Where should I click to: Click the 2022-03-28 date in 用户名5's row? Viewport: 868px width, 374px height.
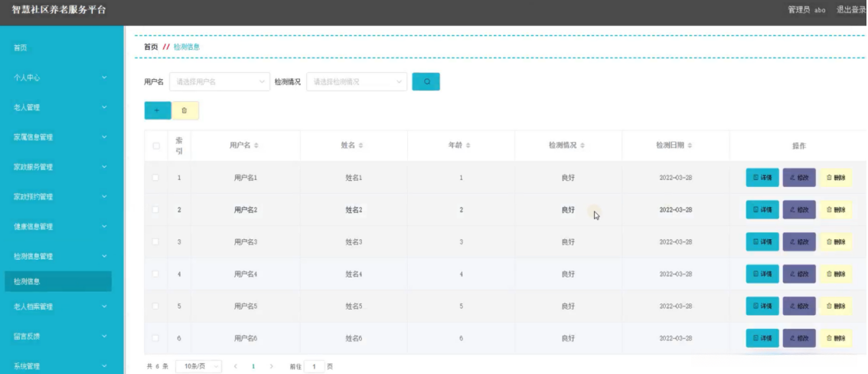675,306
